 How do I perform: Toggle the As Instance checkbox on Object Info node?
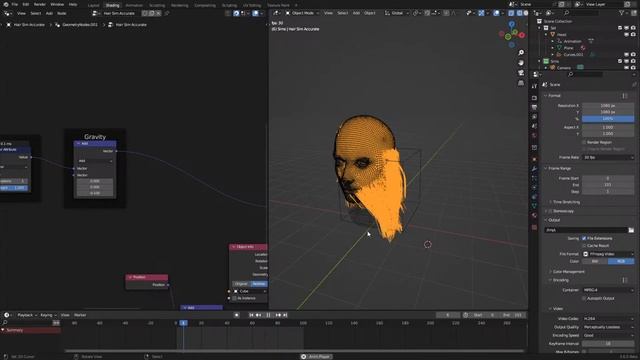[x=234, y=298]
